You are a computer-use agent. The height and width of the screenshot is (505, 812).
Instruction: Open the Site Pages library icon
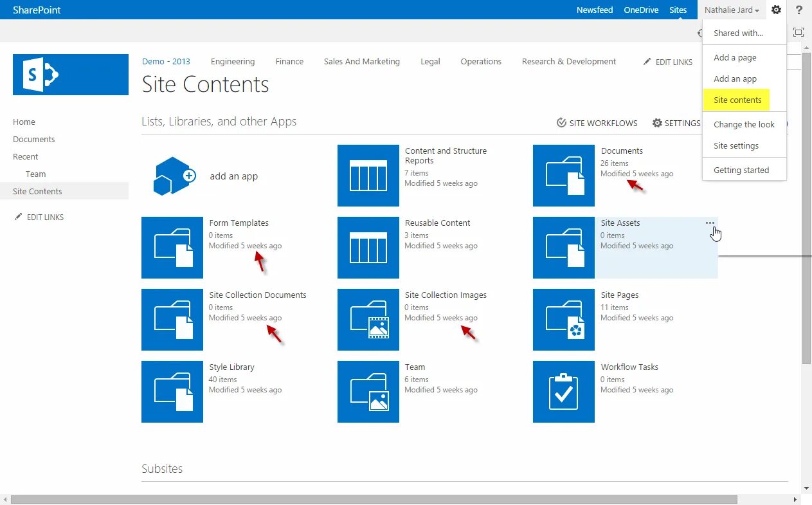(x=563, y=320)
